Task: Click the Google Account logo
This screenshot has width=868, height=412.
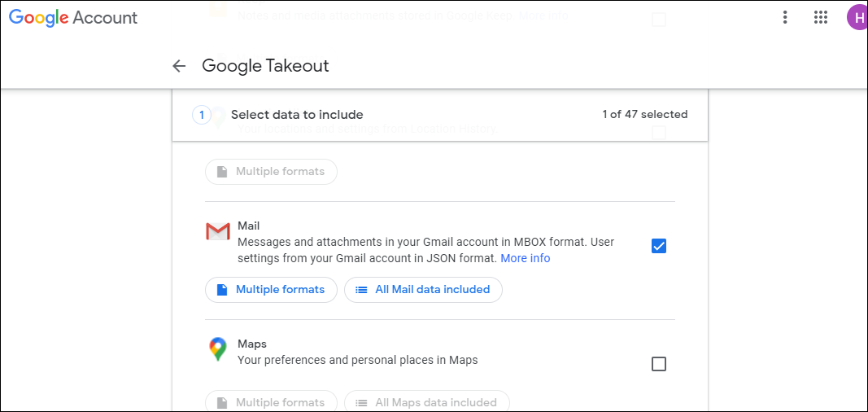Action: point(73,17)
